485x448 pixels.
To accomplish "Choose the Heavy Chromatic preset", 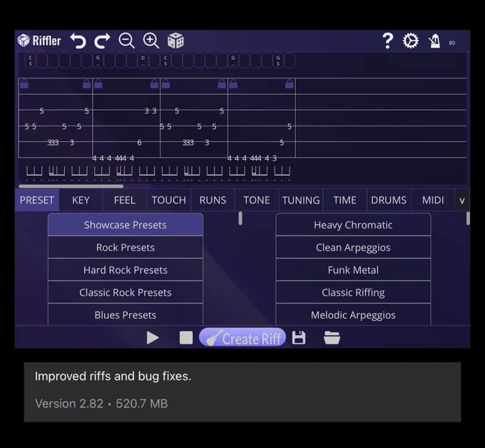I will (353, 225).
